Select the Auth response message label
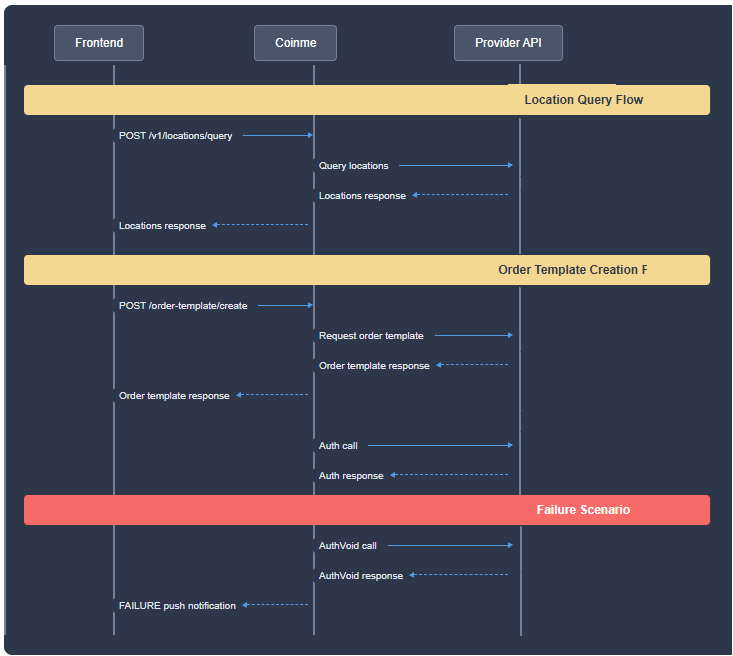 (351, 476)
